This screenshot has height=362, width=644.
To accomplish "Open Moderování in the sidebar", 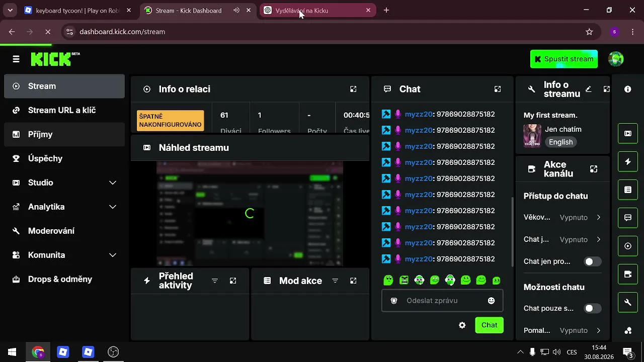I will coord(64,231).
